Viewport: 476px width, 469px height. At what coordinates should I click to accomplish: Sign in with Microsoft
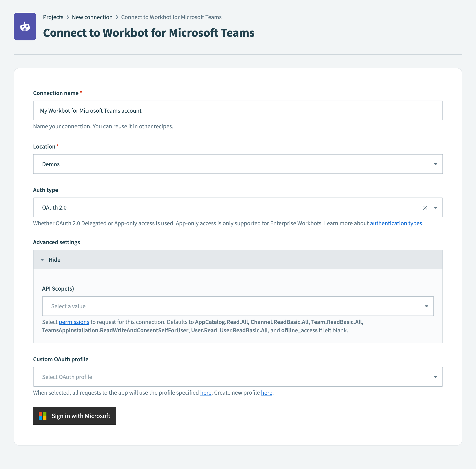(x=74, y=416)
